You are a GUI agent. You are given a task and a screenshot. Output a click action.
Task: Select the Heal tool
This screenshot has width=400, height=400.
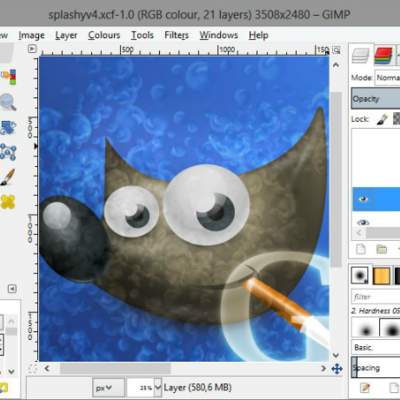(8, 202)
